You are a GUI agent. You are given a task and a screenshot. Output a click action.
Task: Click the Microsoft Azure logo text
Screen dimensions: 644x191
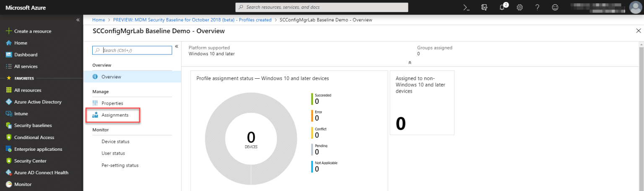26,8
